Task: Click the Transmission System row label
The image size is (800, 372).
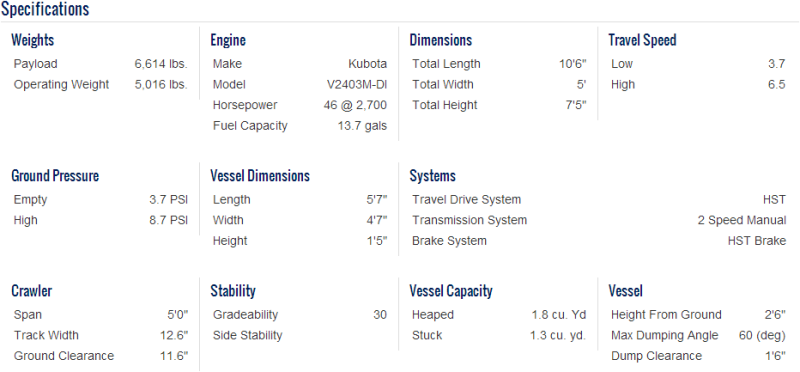Action: [x=469, y=220]
